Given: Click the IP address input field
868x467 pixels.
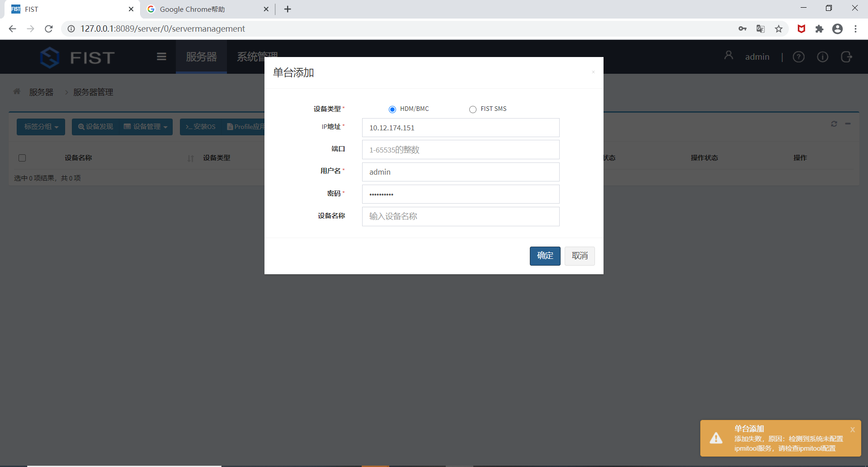Looking at the screenshot, I should (461, 128).
